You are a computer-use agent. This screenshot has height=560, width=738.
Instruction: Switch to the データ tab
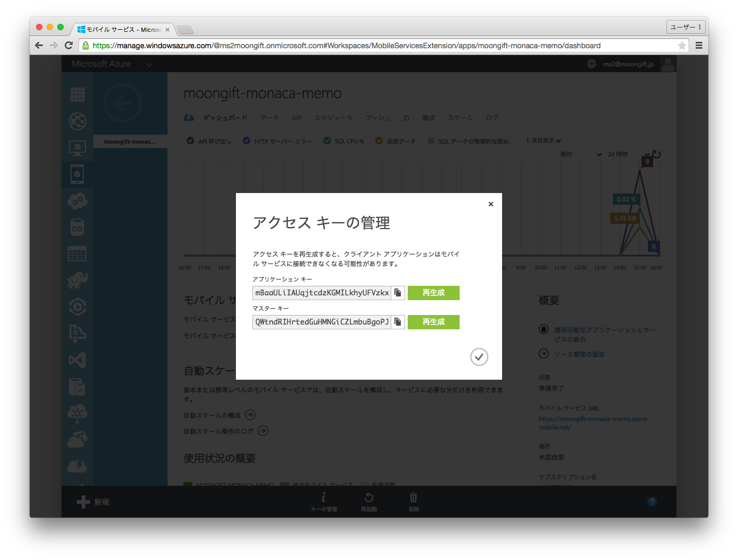coord(269,118)
